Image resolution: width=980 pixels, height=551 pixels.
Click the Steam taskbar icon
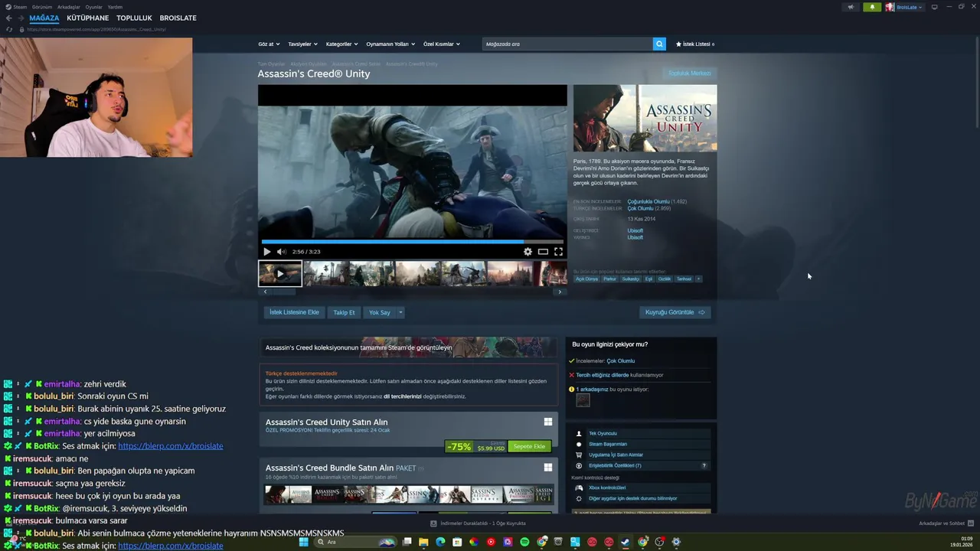tap(626, 542)
